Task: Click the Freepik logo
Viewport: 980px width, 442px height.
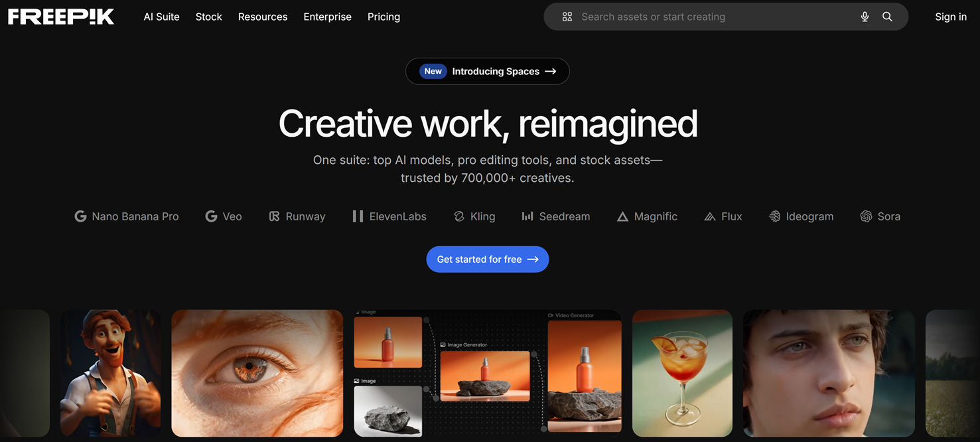Action: coord(61,17)
